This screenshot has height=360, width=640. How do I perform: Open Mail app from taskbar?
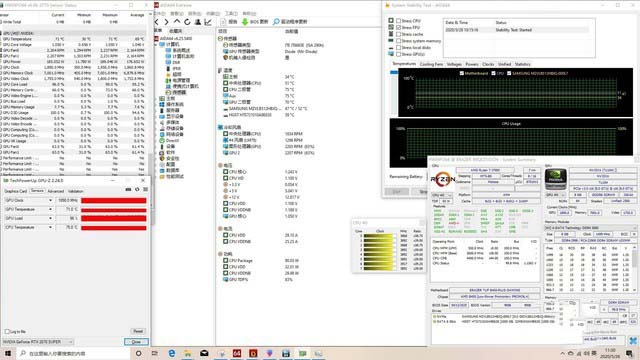pos(204,353)
